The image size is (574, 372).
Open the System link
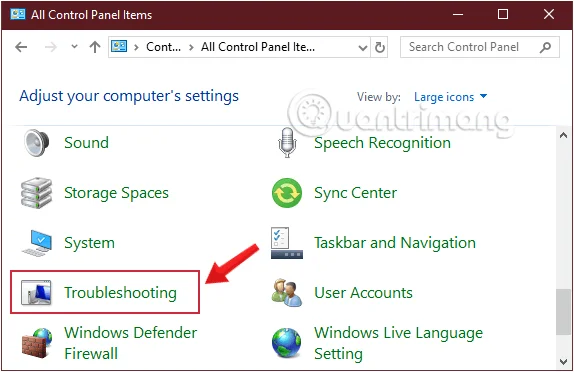pyautogui.click(x=89, y=243)
